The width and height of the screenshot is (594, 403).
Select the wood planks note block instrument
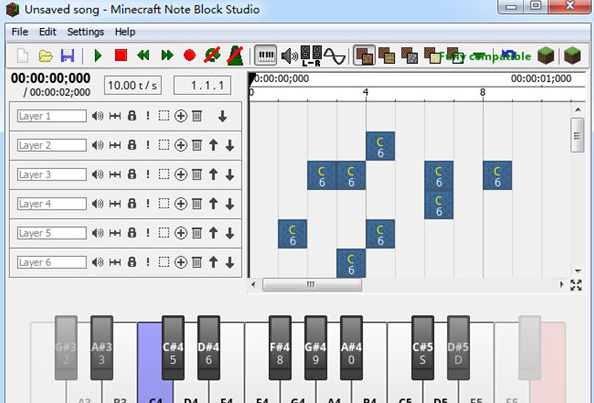click(387, 56)
